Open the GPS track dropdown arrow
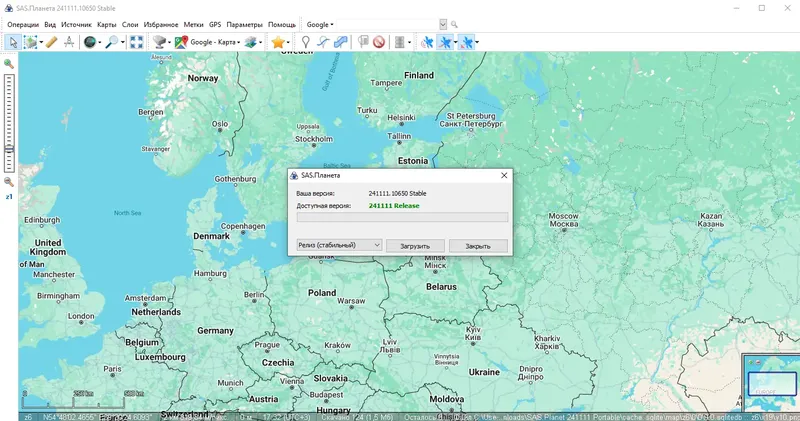The width and height of the screenshot is (800, 421). (455, 42)
